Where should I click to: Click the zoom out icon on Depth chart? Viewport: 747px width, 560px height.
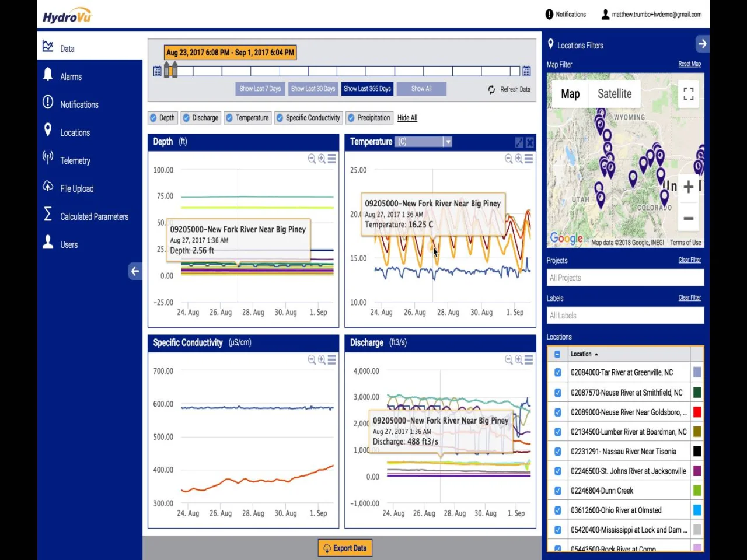click(x=312, y=159)
